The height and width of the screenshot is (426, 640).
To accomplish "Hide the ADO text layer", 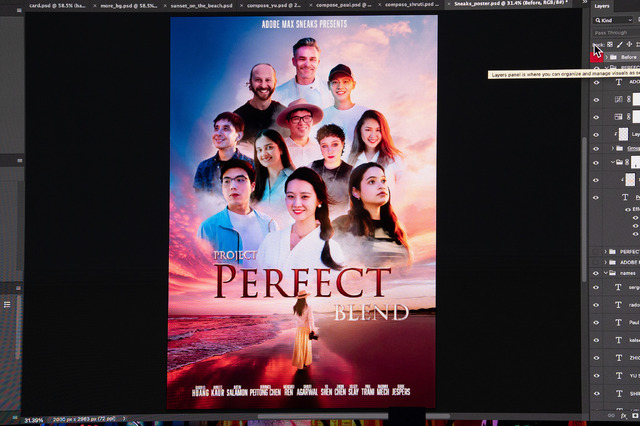I will coord(596,82).
